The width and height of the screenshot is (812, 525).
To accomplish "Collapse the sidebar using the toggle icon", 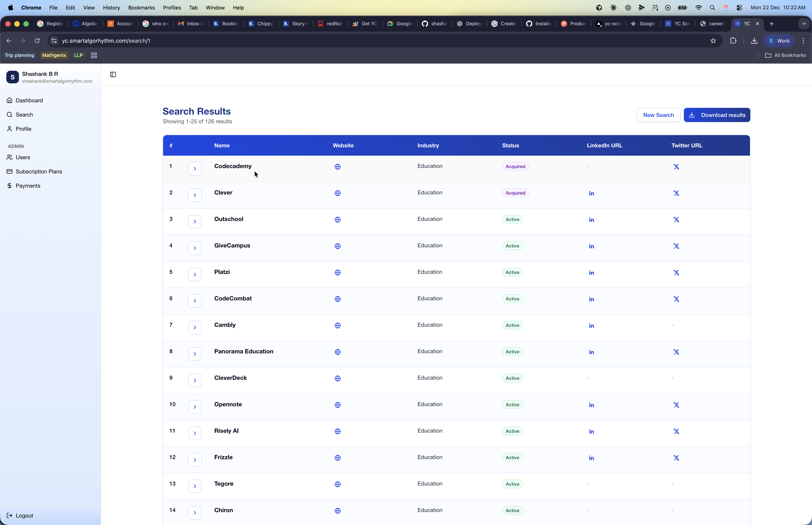I will 113,74.
